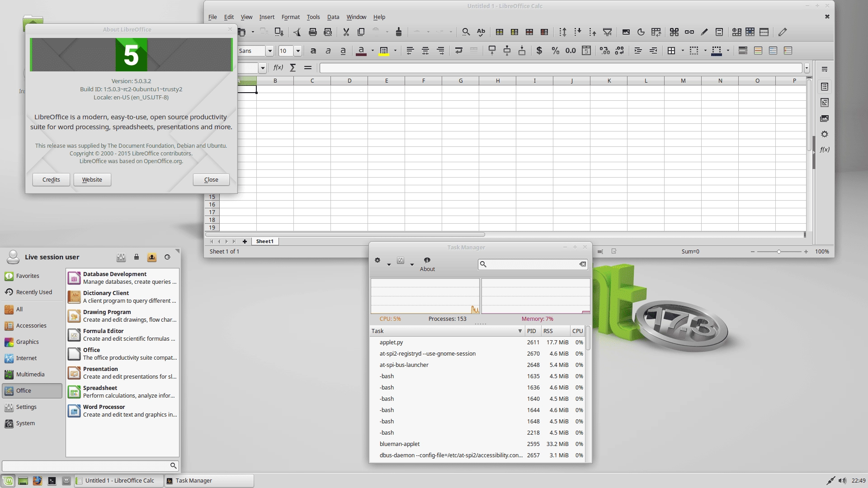Viewport: 868px width, 488px height.
Task: Click the Cut scissors icon
Action: (346, 32)
